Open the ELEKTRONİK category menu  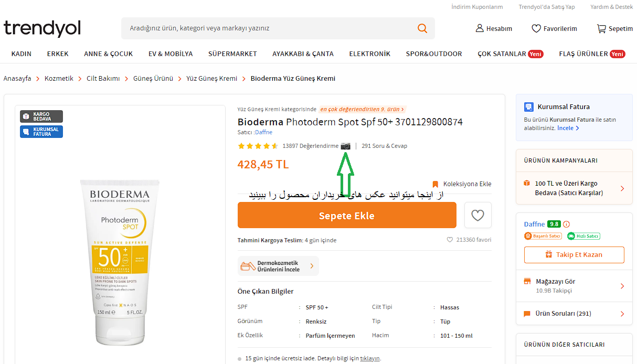(x=369, y=53)
